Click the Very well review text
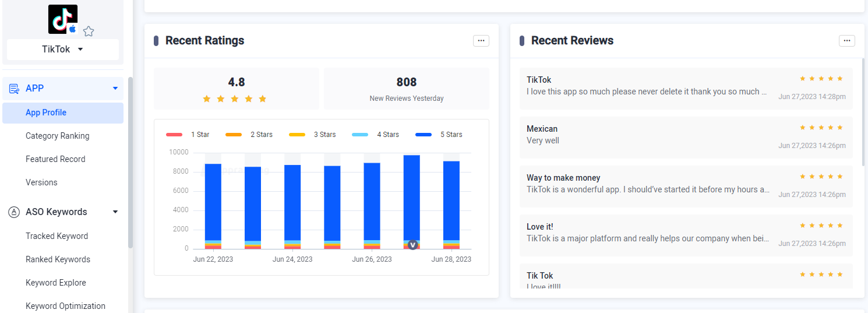The image size is (868, 313). pos(543,140)
